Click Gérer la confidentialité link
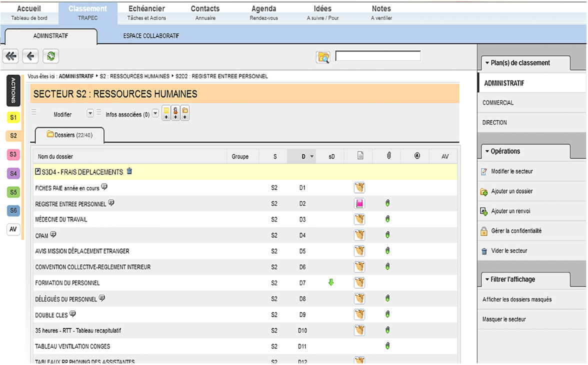This screenshot has height=365, width=588. (x=516, y=230)
